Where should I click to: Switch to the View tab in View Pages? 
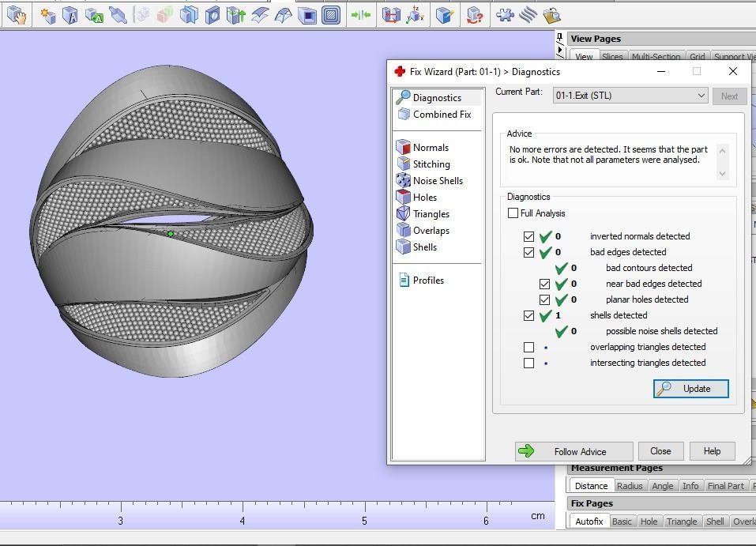coord(584,56)
